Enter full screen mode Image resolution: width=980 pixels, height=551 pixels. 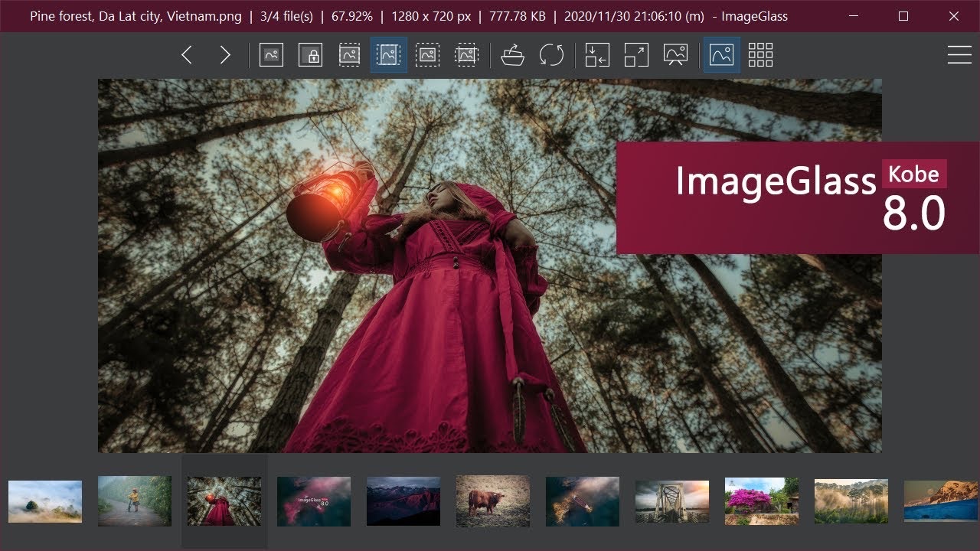coord(636,55)
